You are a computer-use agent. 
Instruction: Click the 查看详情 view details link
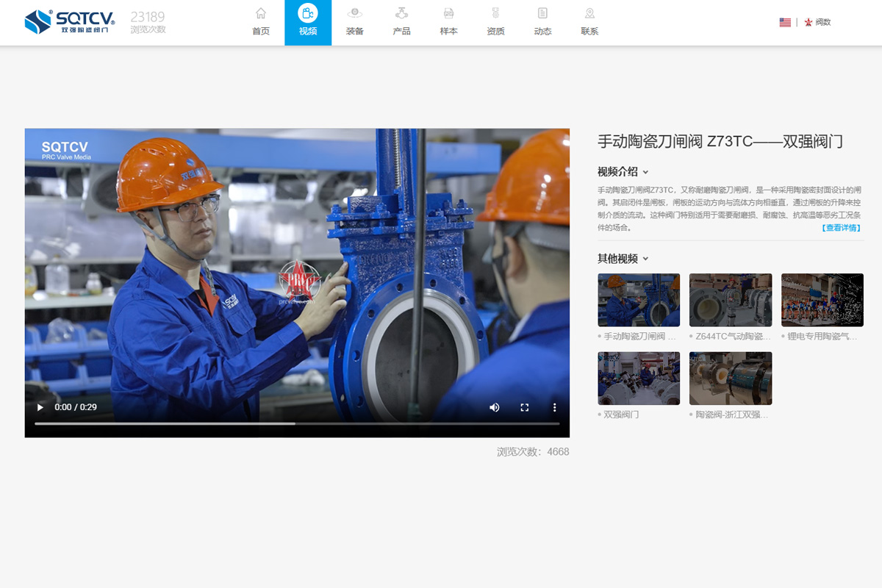(841, 228)
